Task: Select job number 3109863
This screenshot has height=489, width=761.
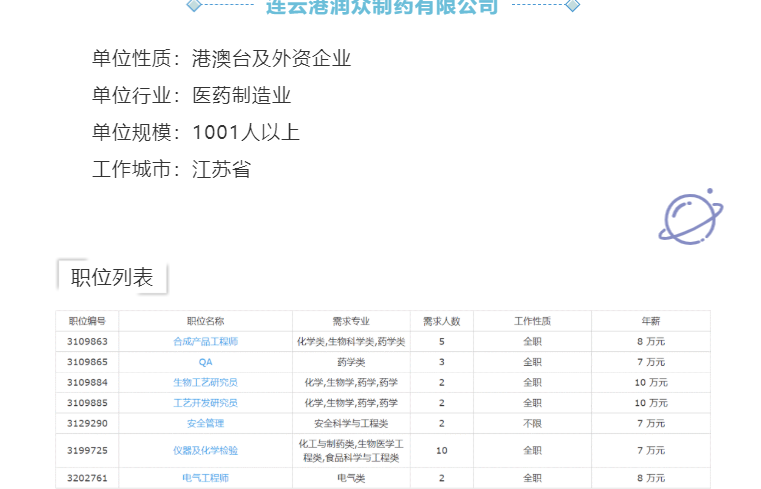Action: [87, 342]
